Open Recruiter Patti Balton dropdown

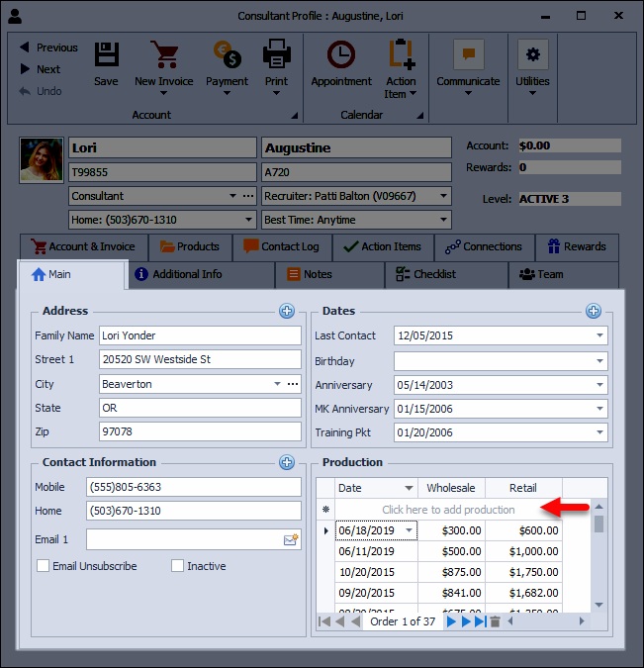443,196
